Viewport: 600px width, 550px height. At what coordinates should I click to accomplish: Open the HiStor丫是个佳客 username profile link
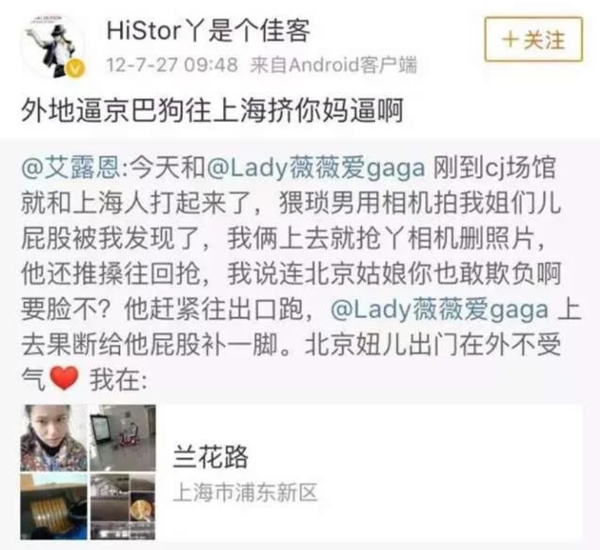(208, 31)
